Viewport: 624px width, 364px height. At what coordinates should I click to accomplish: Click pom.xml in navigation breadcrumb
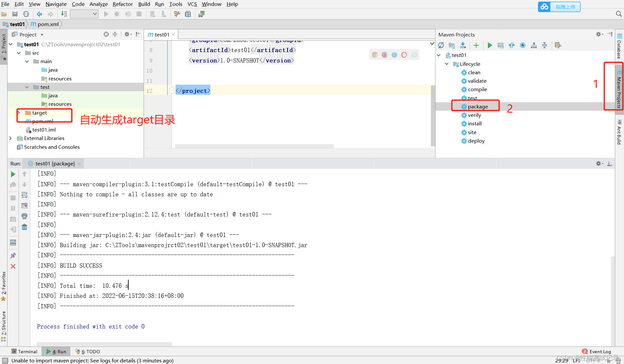(45, 24)
